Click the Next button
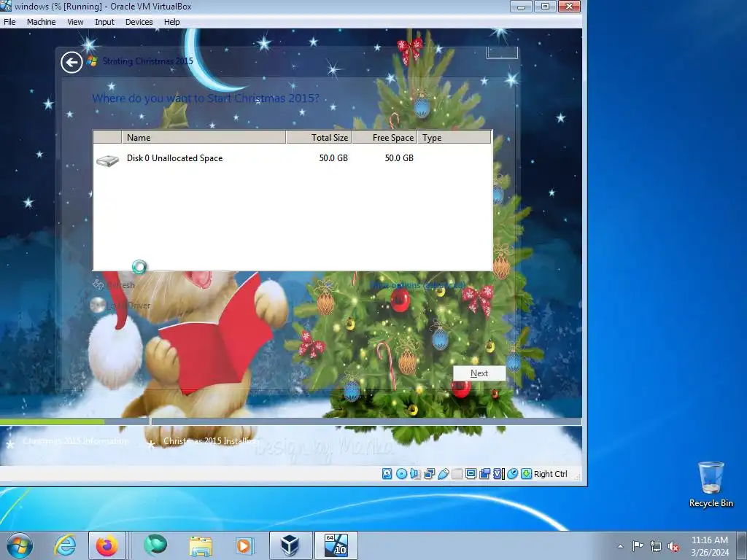Screen dimensions: 747x560 (479, 373)
